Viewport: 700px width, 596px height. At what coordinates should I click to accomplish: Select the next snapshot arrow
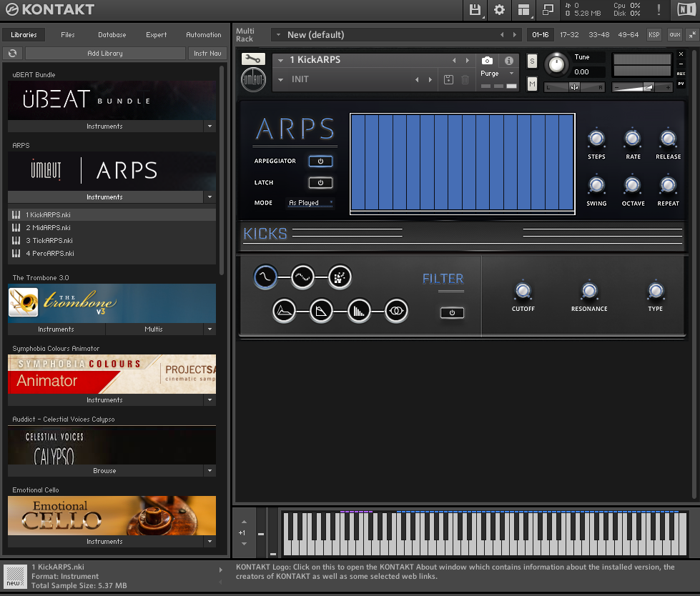(x=430, y=79)
